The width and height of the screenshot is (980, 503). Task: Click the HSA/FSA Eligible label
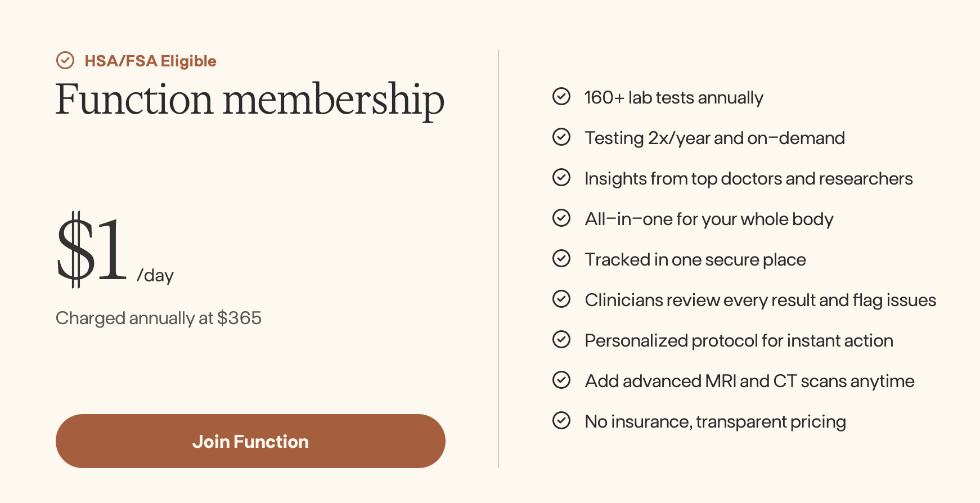pos(150,61)
